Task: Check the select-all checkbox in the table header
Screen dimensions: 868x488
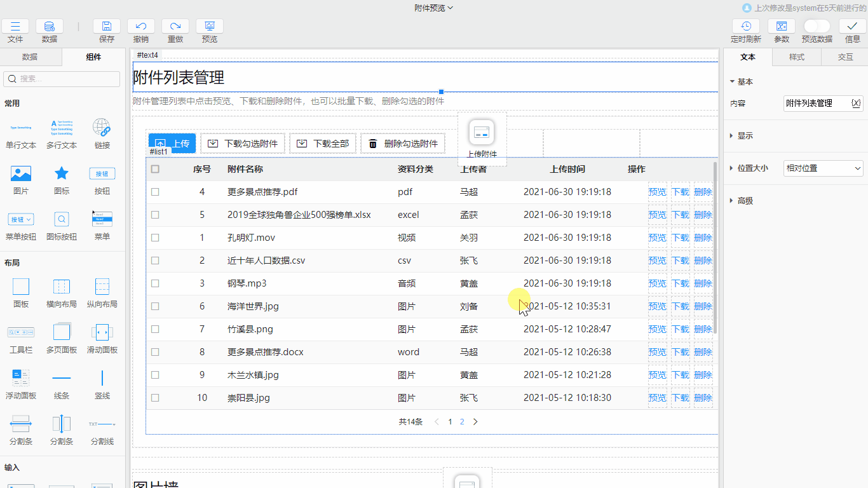Action: [x=155, y=169]
